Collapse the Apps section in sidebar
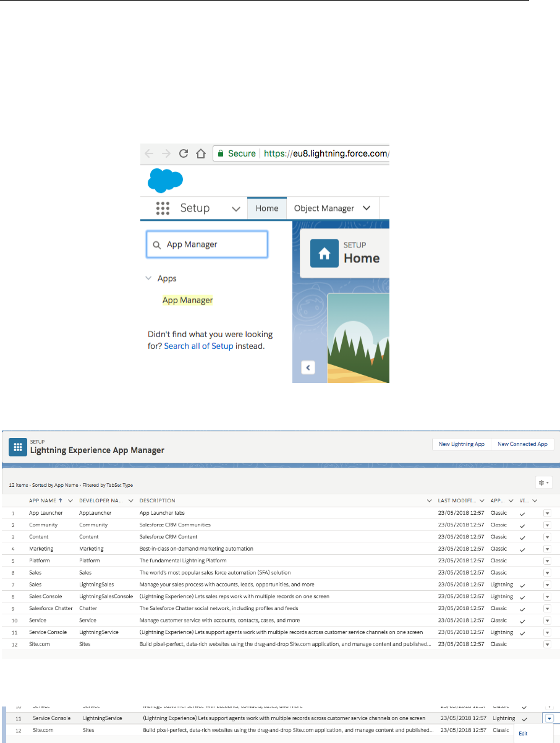The height and width of the screenshot is (743, 560). pos(148,278)
